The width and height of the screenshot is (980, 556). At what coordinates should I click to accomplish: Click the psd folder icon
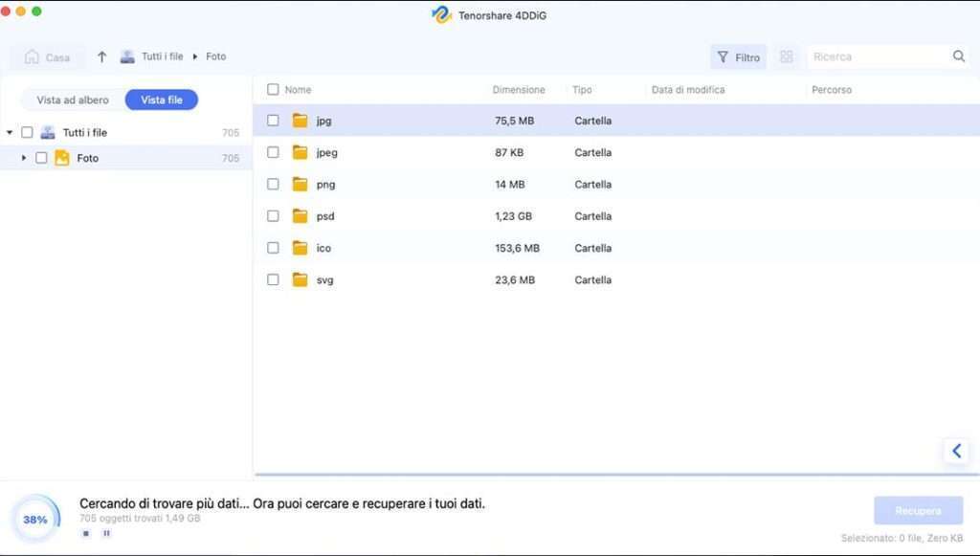pyautogui.click(x=300, y=215)
